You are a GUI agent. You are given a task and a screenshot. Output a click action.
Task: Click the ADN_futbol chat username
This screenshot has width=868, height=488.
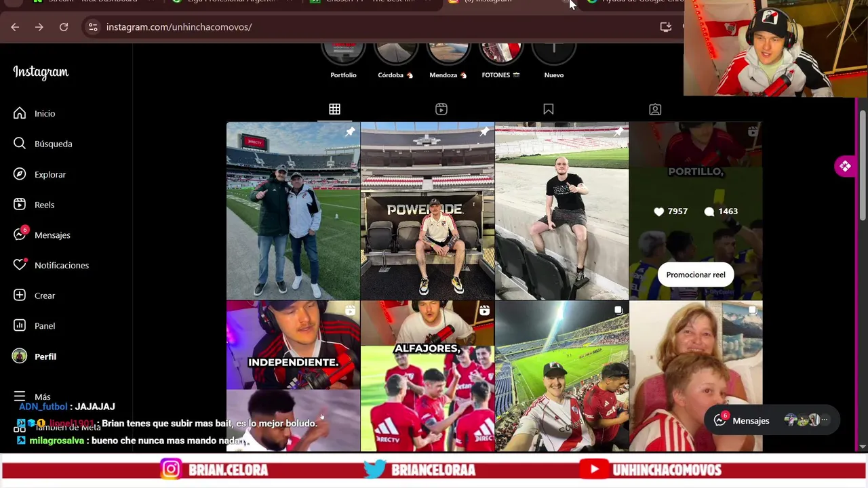(44, 407)
